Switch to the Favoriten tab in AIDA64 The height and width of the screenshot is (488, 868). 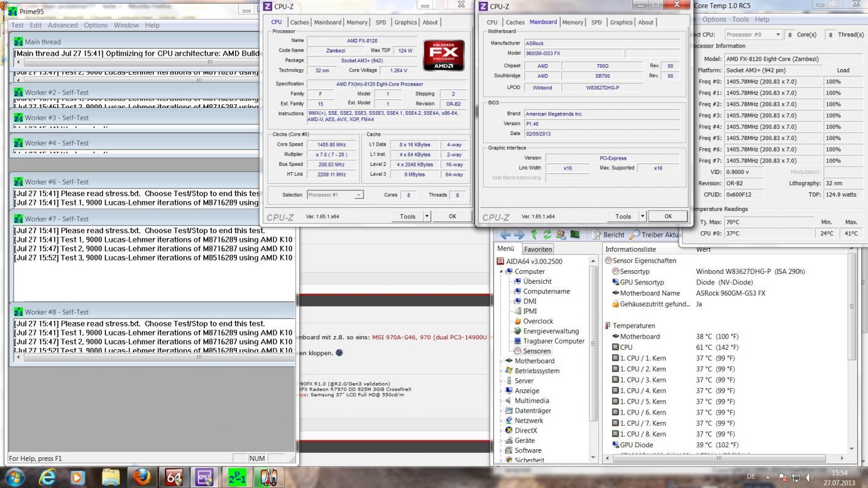pyautogui.click(x=538, y=249)
